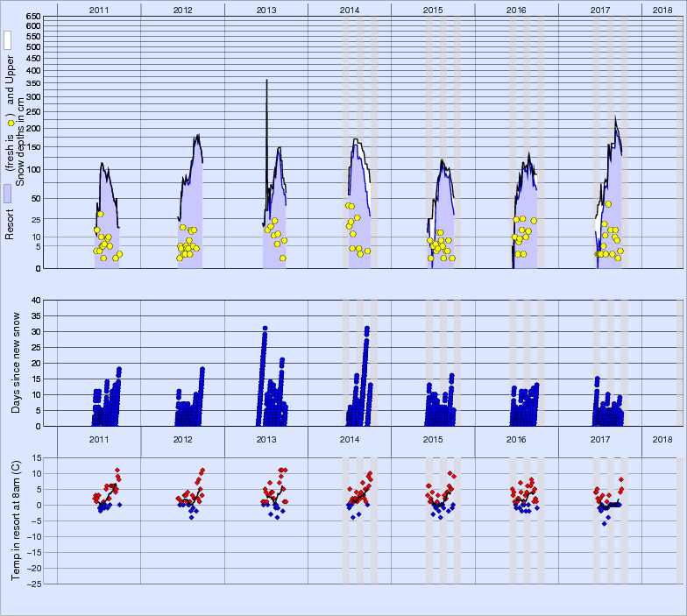This screenshot has height=616, width=687.
Task: Click the 2013 label below days-since-snow chart
Action: [x=266, y=440]
